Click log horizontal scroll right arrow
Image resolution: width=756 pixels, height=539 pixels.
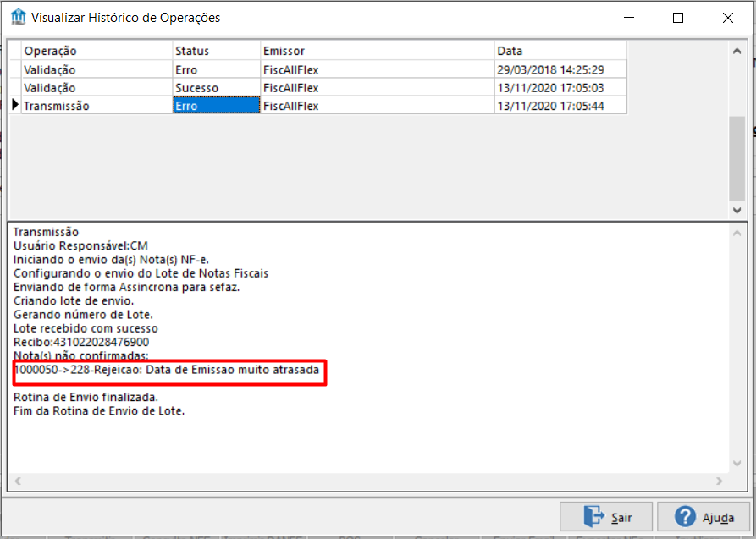click(x=720, y=481)
